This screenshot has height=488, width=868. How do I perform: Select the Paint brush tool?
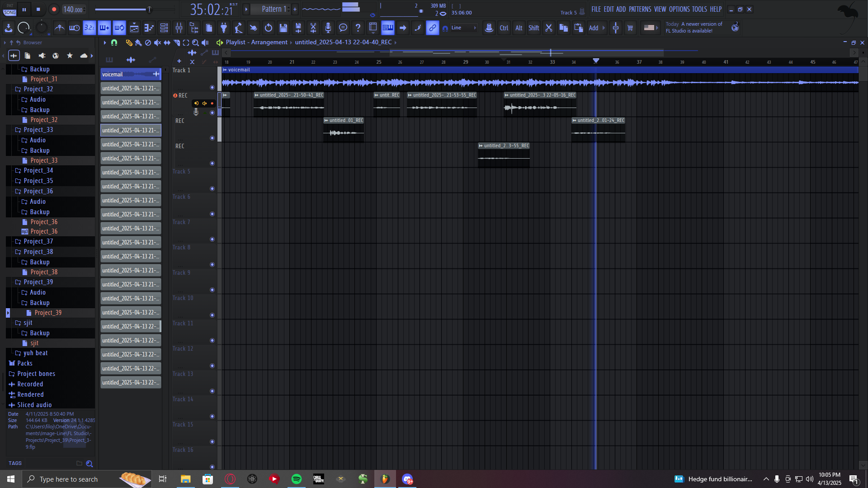click(138, 42)
